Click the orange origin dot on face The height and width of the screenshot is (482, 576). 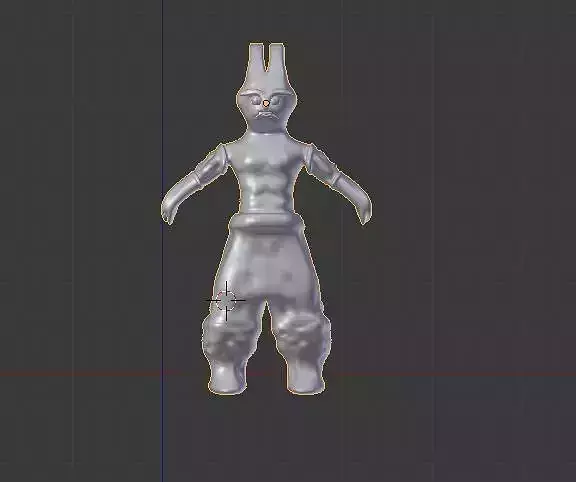coord(266,103)
